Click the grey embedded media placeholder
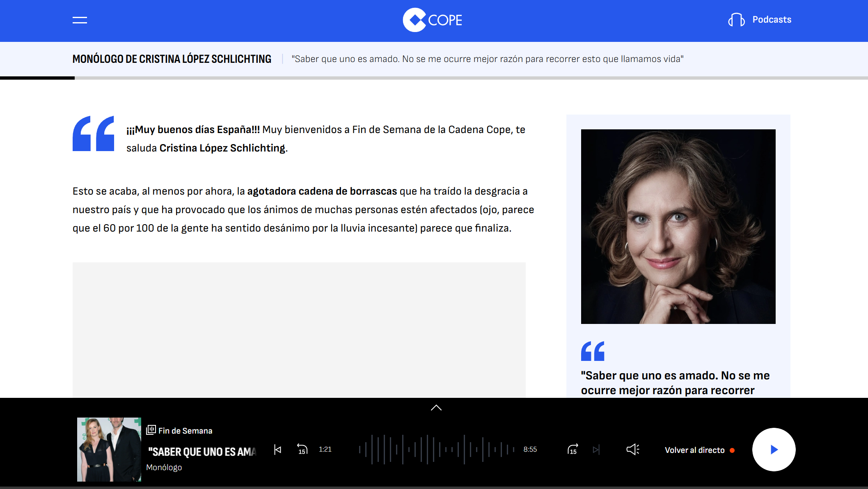Viewport: 868px width, 489px height. [299, 329]
